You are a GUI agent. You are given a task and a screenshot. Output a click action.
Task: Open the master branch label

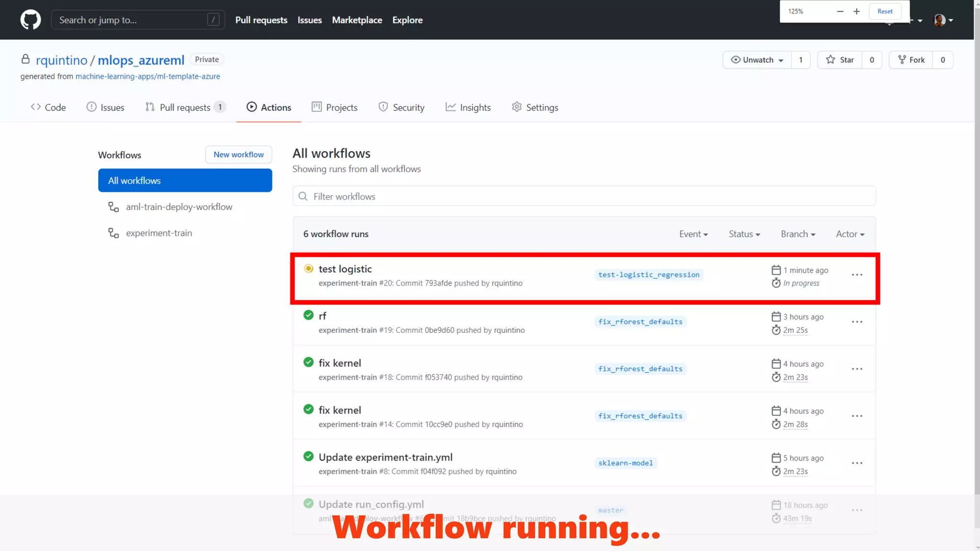[611, 510]
